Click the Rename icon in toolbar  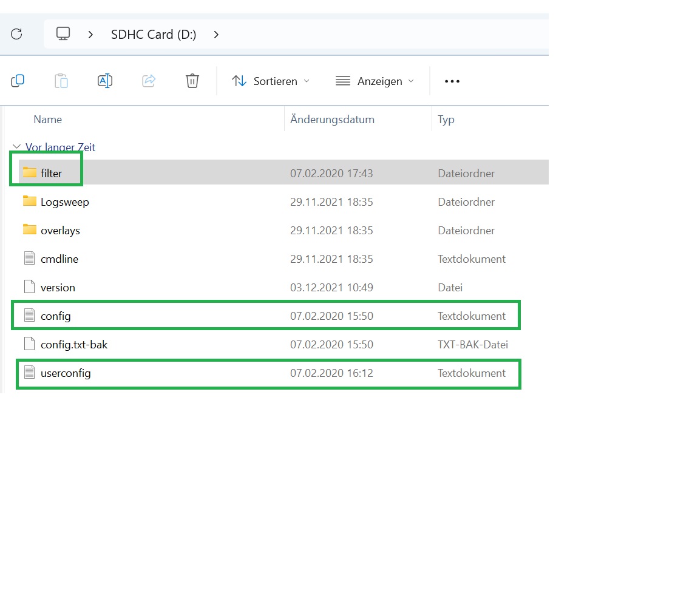click(x=105, y=81)
